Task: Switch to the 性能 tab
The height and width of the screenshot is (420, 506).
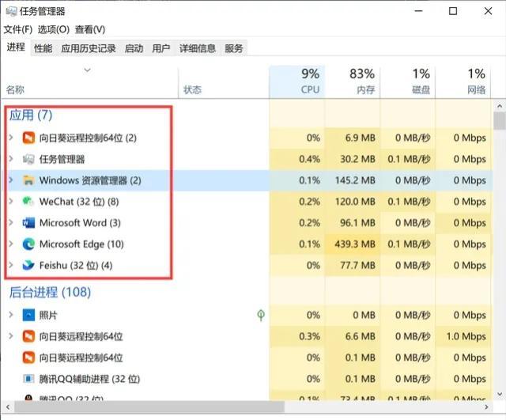Action: (43, 48)
